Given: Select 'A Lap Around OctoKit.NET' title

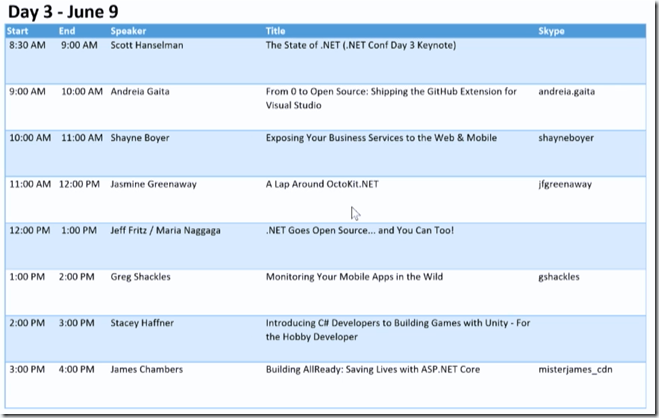Looking at the screenshot, I should tap(322, 184).
